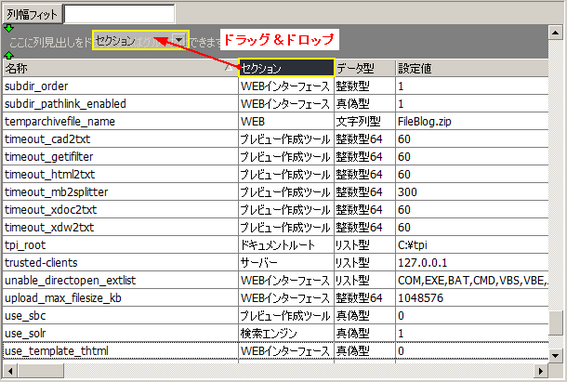The width and height of the screenshot is (567, 382).
Task: Select the timeout_mb2splitter name cell
Action: pos(120,192)
